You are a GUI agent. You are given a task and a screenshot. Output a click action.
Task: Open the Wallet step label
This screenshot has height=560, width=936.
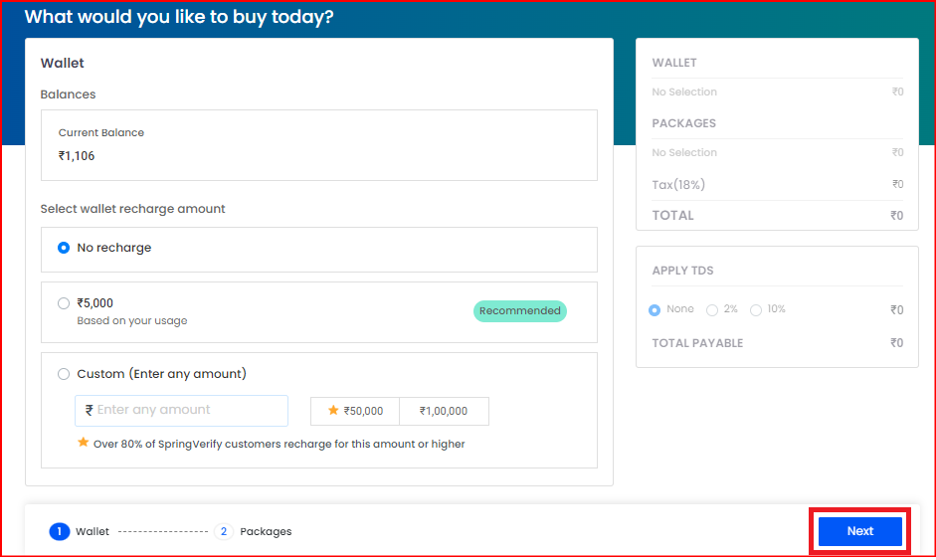[x=93, y=531]
